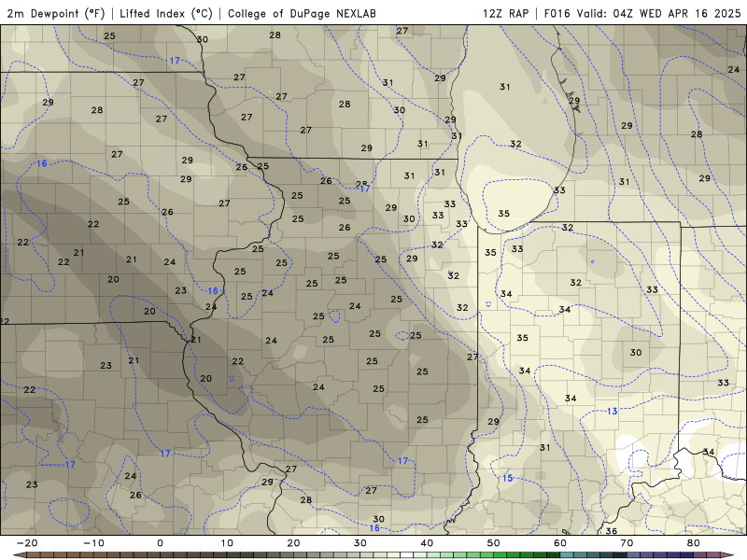Screen dimensions: 747x560
Task: Click the black "36" dewpoint value on the map
Action: (612, 530)
